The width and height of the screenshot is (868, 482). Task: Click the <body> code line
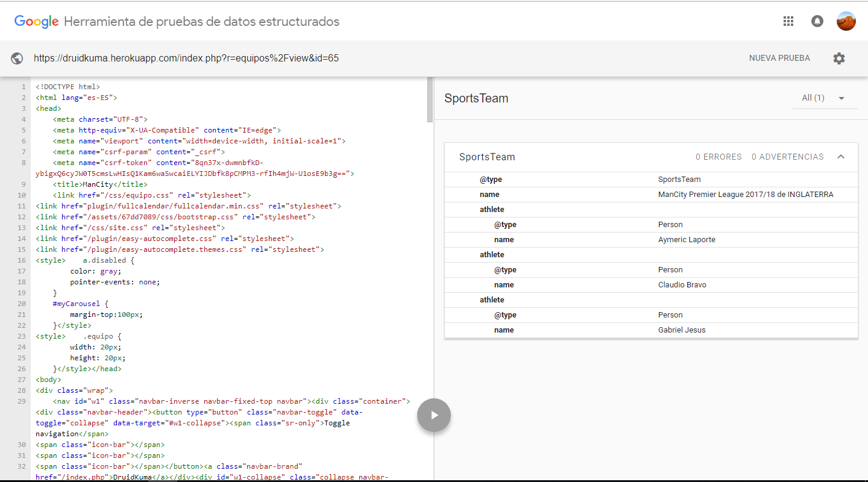[x=48, y=380]
